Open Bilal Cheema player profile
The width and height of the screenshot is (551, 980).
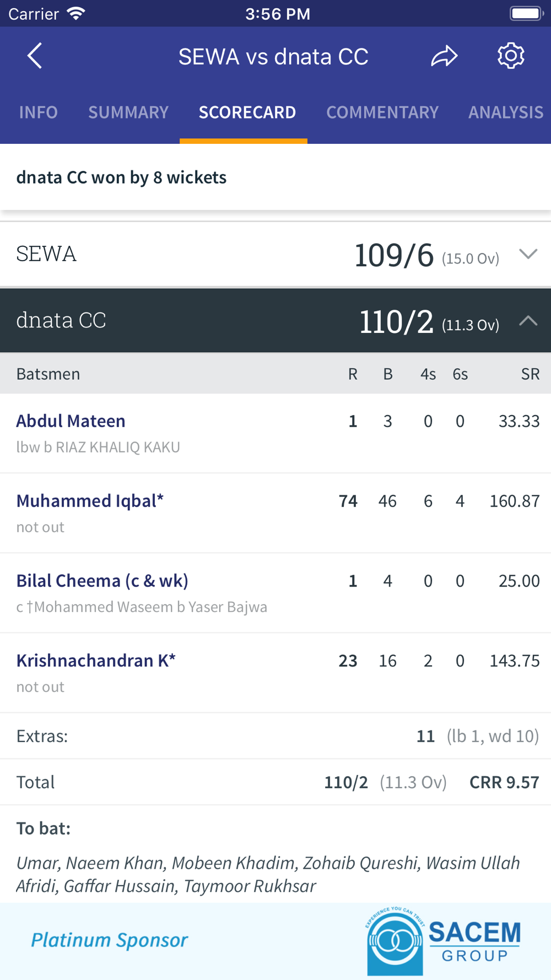tap(102, 581)
